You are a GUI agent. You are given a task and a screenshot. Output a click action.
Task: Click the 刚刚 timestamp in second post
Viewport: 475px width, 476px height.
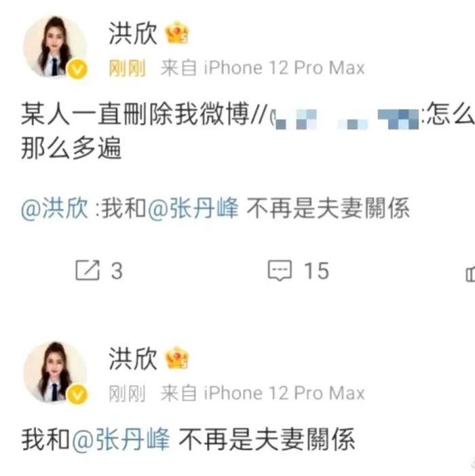point(127,393)
